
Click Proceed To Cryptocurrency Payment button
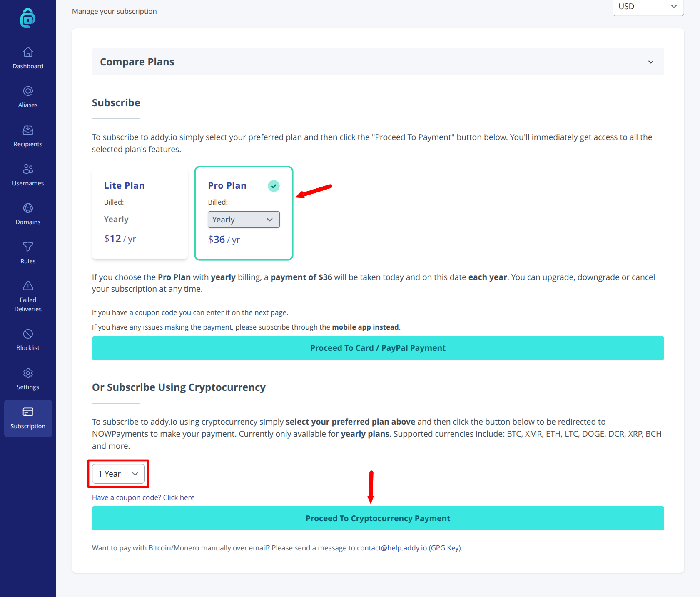point(378,518)
